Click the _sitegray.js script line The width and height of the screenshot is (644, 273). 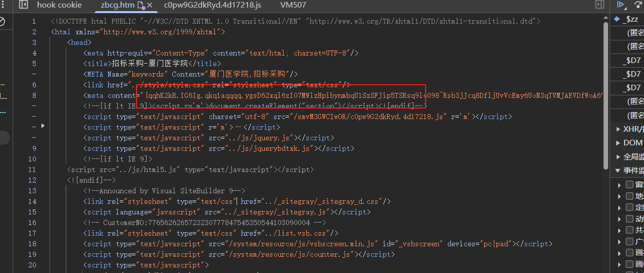(x=227, y=212)
